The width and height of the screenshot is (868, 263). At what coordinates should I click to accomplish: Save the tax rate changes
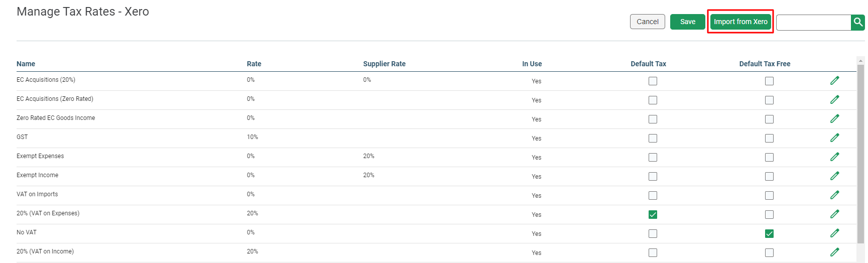click(x=688, y=22)
